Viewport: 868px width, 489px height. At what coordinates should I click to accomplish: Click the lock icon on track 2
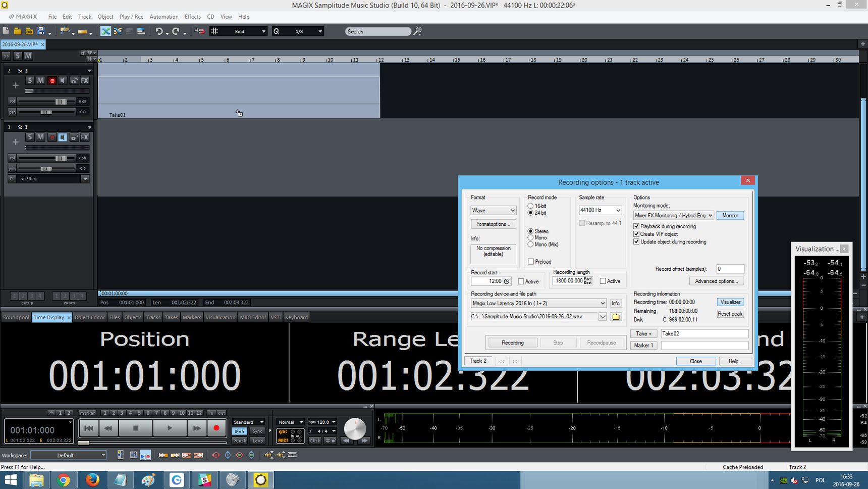(74, 80)
